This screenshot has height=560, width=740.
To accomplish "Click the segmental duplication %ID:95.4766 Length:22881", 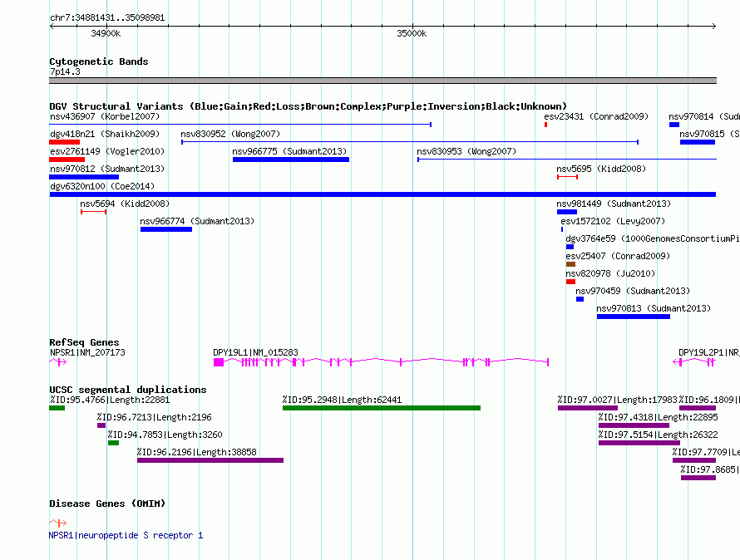I will [x=57, y=408].
